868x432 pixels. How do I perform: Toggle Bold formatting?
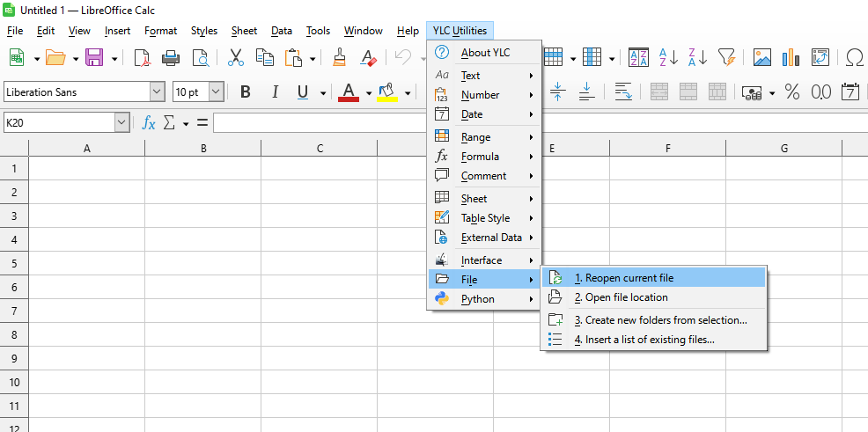(246, 92)
